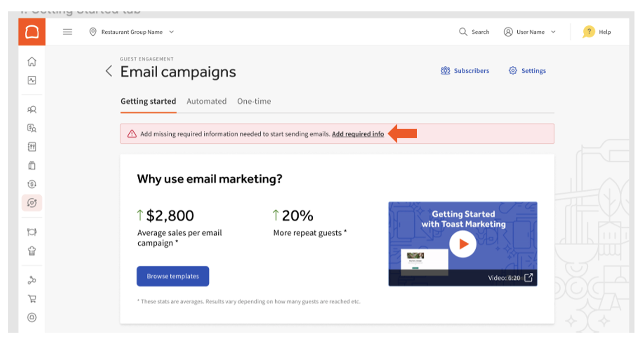
Task: Click the Menu management icon in sidebar
Action: coord(32,146)
